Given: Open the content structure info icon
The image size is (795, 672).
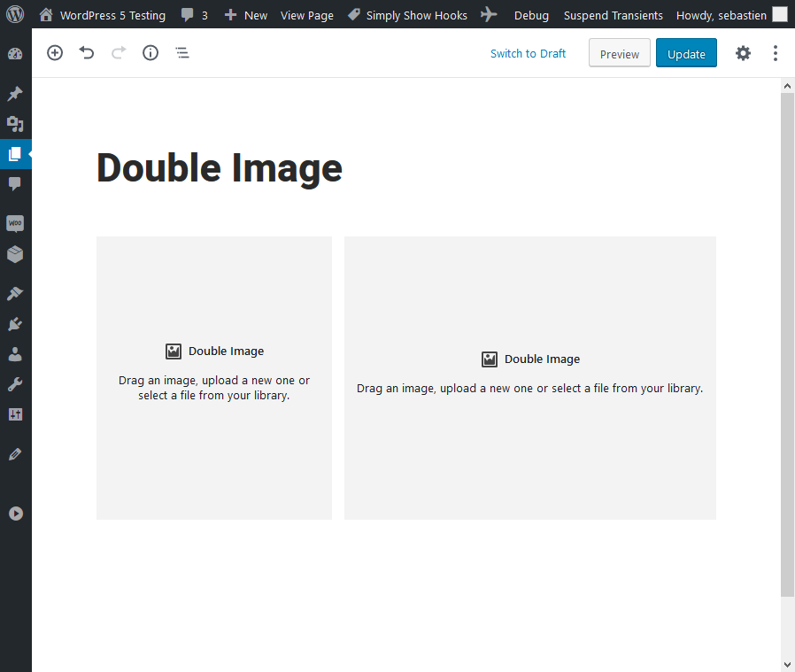Looking at the screenshot, I should 151,53.
